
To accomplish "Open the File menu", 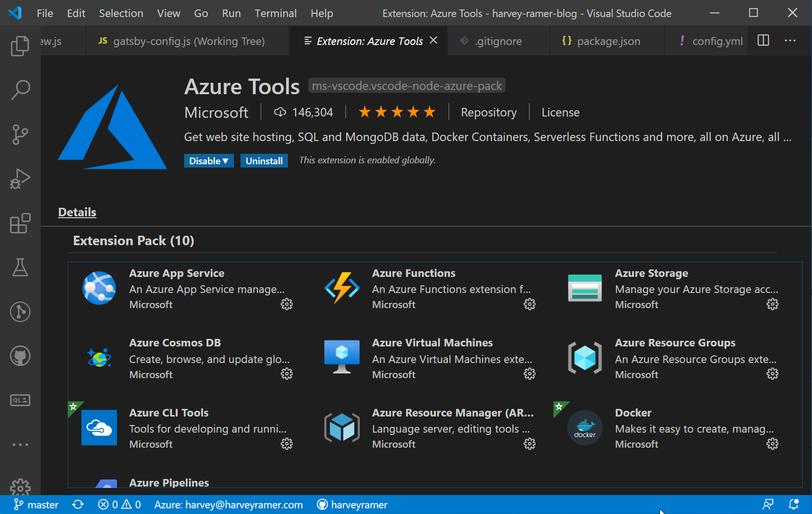I will tap(45, 13).
